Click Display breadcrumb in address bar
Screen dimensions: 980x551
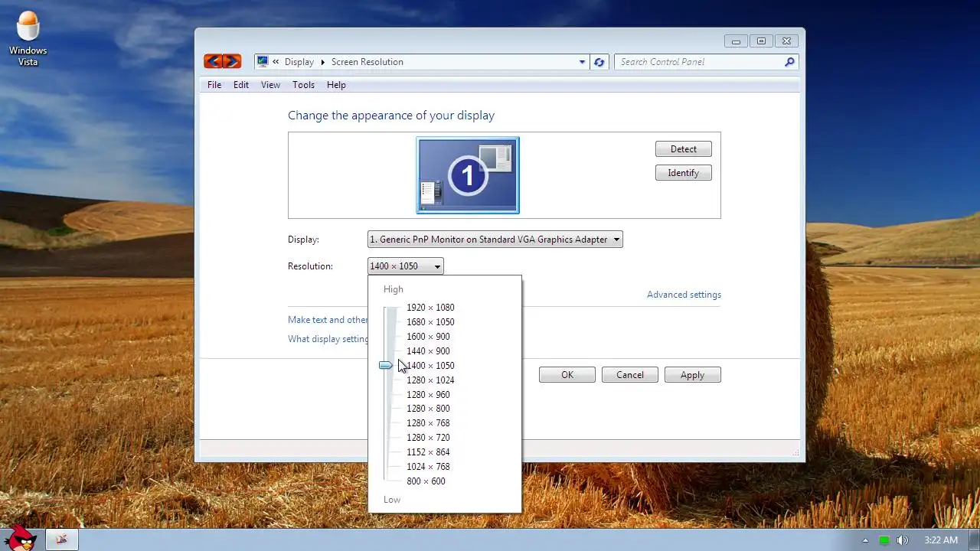[299, 62]
